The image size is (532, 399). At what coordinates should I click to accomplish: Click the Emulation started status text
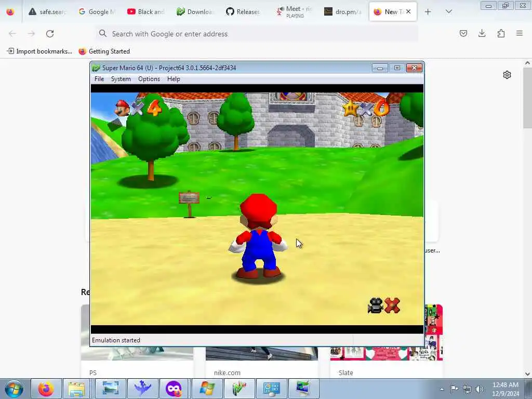coord(116,340)
